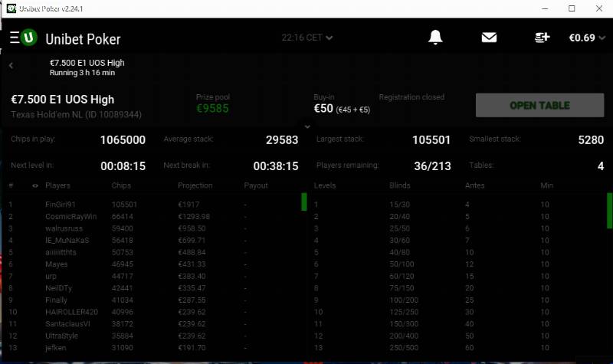Viewport: 613px width, 364px height.
Task: Click the Levels column header
Action: (324, 185)
